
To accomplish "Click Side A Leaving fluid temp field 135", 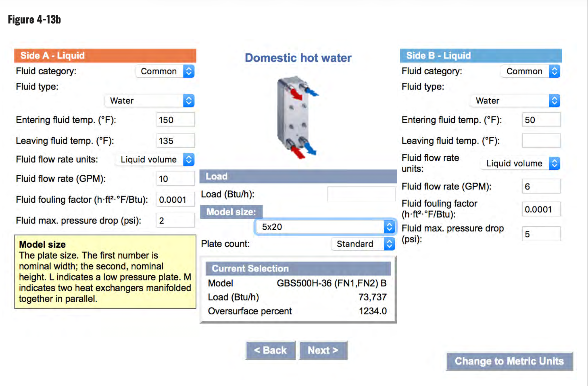I will 175,141.
